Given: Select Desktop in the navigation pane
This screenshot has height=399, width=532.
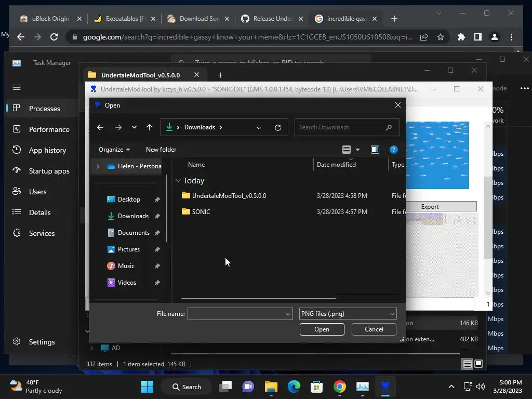Looking at the screenshot, I should (x=129, y=199).
